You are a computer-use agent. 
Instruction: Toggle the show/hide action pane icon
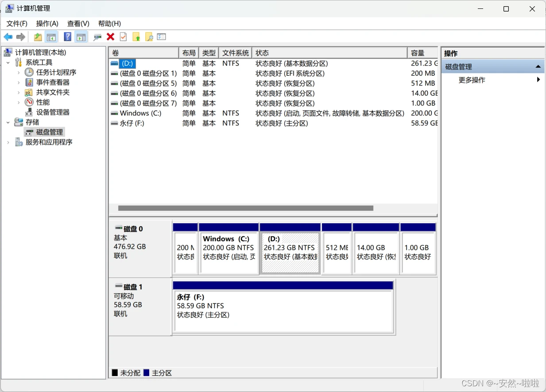click(x=81, y=37)
